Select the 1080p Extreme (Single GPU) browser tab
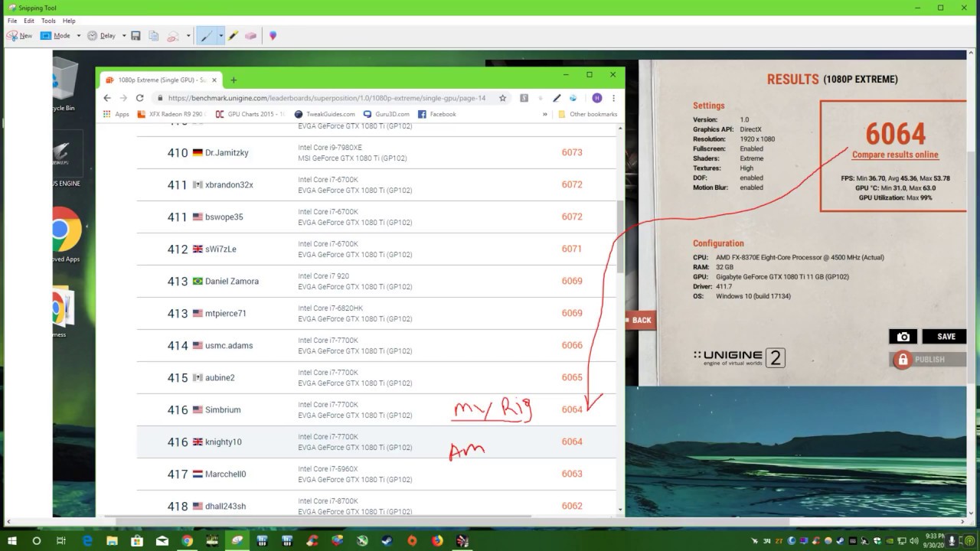This screenshot has height=551, width=980. (x=161, y=80)
